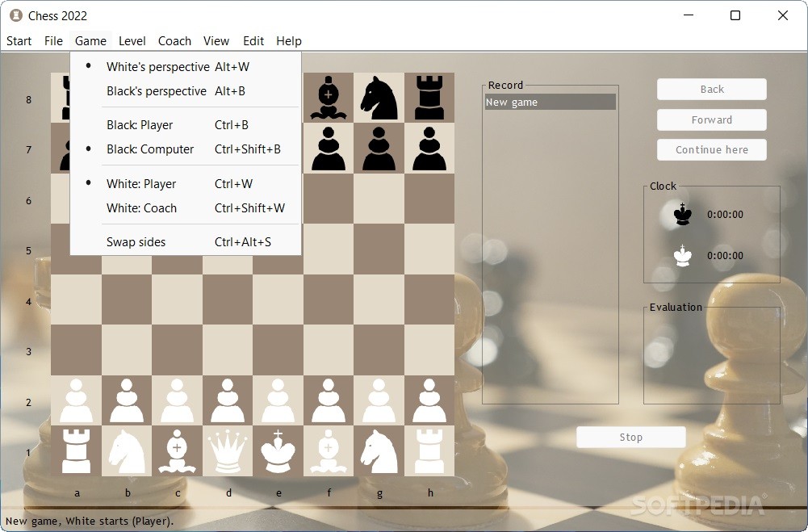Open the Edit menu
This screenshot has width=808, height=532.
253,40
